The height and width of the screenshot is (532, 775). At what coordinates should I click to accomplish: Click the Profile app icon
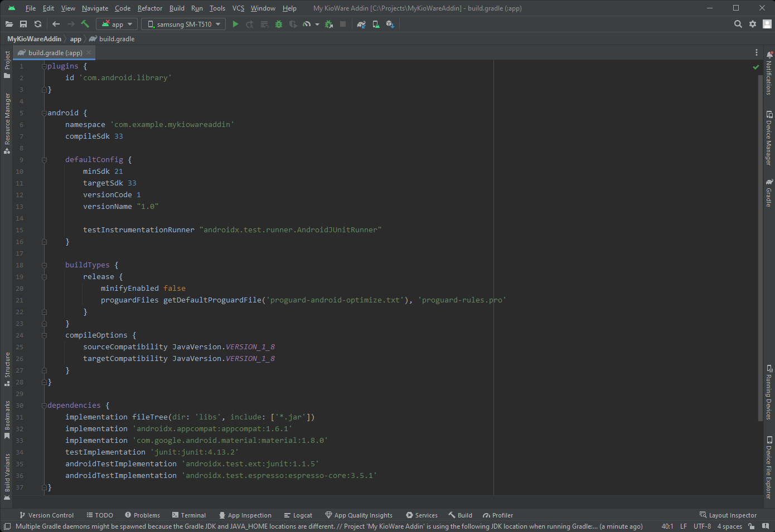click(307, 24)
